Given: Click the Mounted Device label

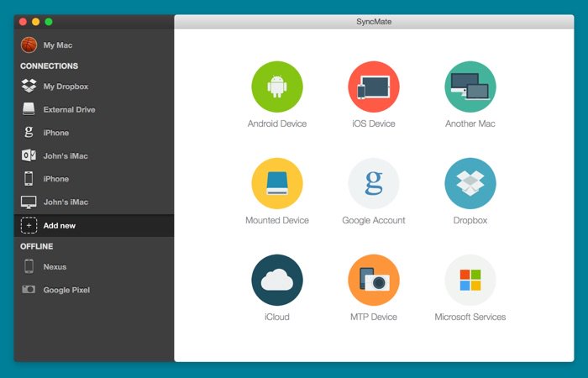Looking at the screenshot, I should tap(277, 220).
